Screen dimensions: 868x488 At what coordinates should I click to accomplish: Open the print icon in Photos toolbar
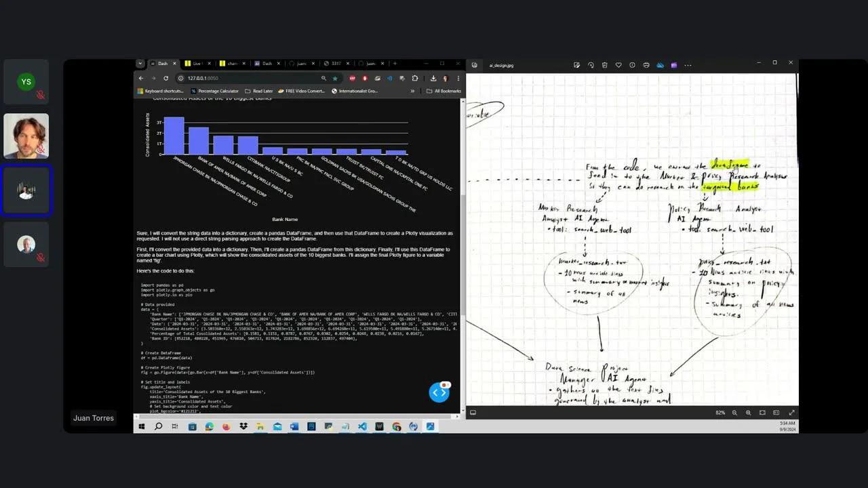646,64
